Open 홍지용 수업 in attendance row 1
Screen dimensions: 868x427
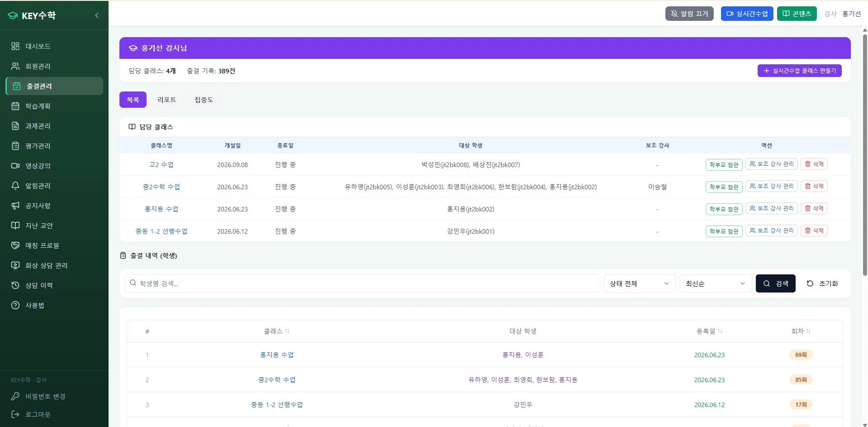[277, 355]
